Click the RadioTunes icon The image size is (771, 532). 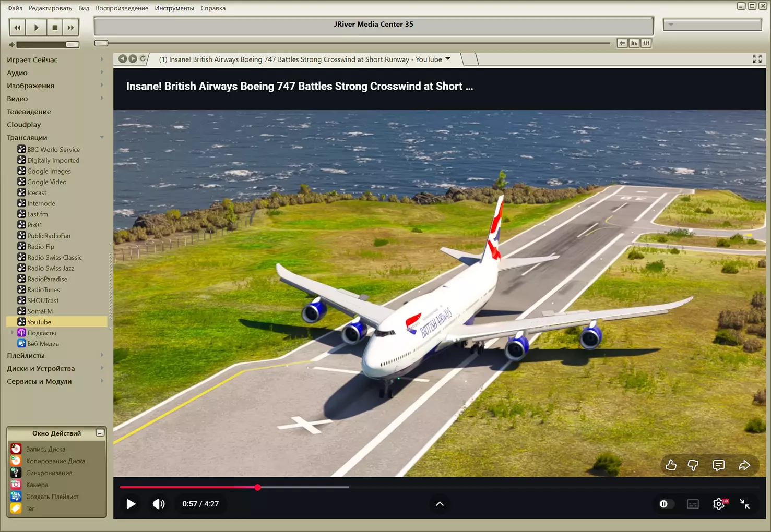21,289
